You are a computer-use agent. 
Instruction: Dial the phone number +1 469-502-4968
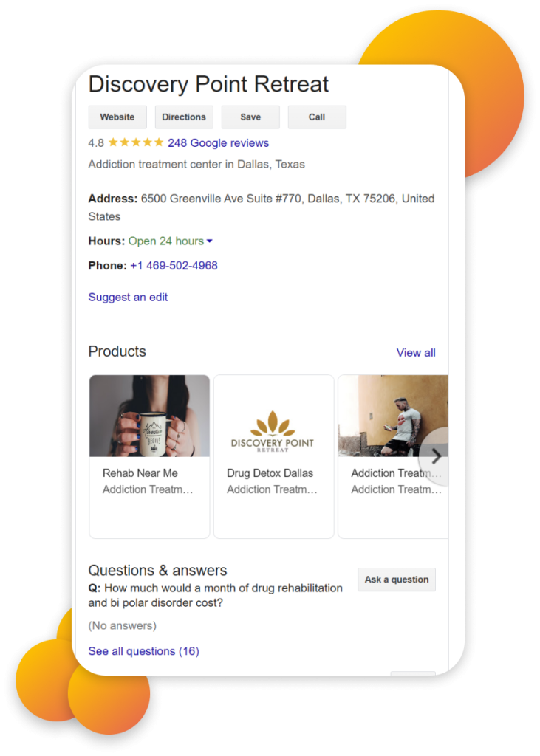coord(174,266)
